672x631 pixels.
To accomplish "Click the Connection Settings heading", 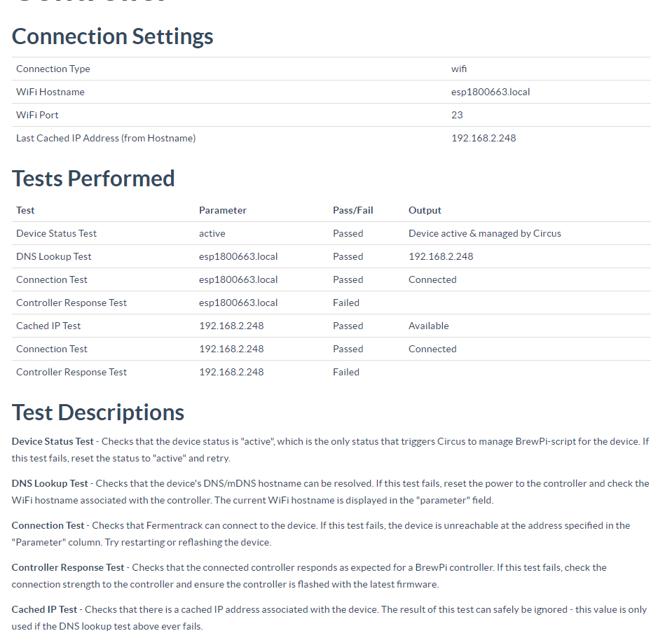I will click(x=112, y=36).
